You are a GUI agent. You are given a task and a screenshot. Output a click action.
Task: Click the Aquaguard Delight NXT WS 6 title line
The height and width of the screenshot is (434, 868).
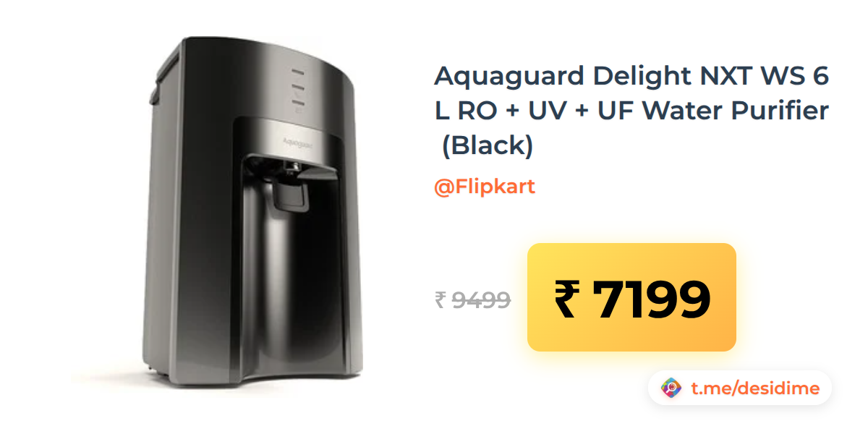pos(631,76)
